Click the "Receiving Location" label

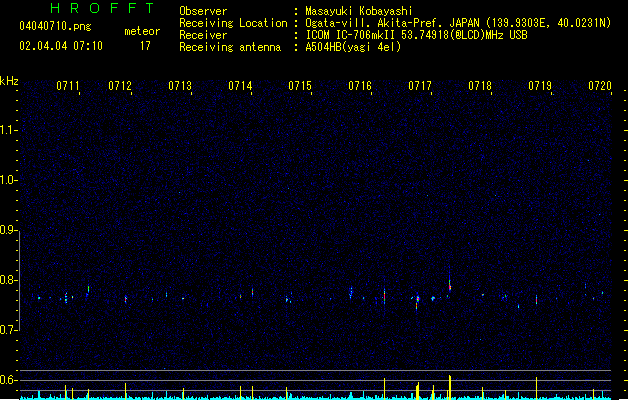pyautogui.click(x=233, y=23)
